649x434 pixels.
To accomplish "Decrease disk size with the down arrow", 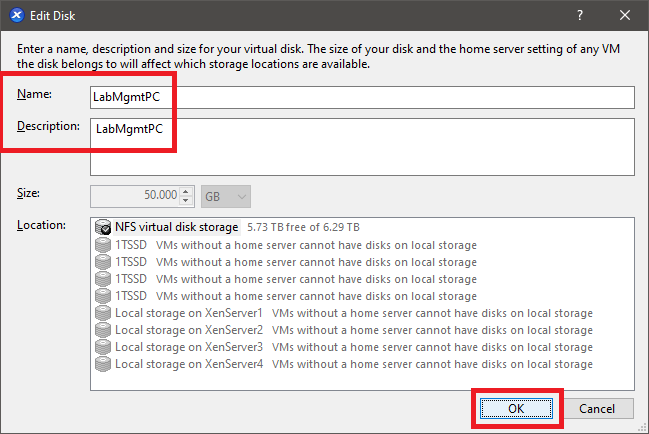I will (187, 200).
